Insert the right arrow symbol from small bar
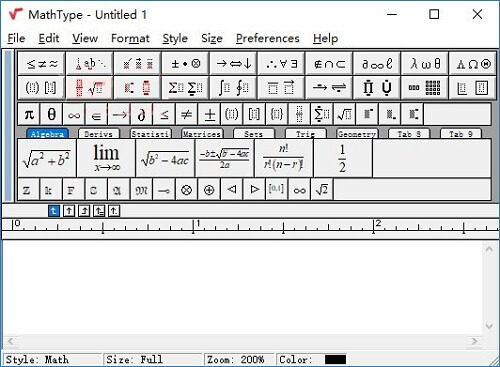This screenshot has width=500, height=367. (119, 114)
